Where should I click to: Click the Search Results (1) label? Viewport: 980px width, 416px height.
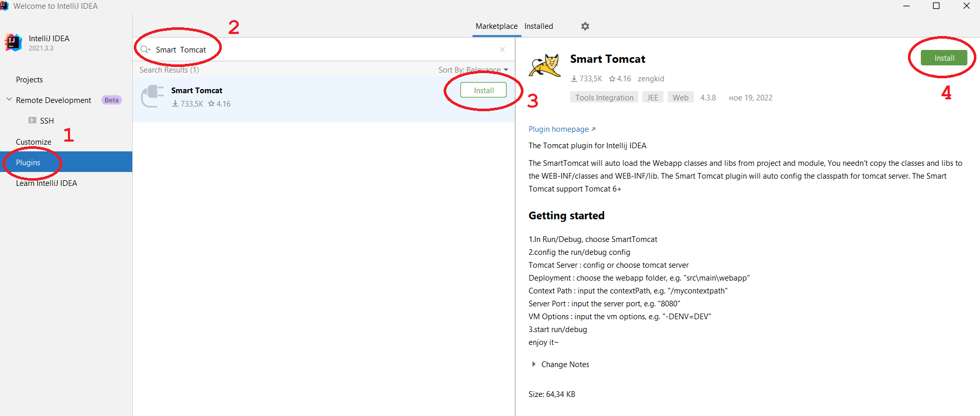point(169,70)
